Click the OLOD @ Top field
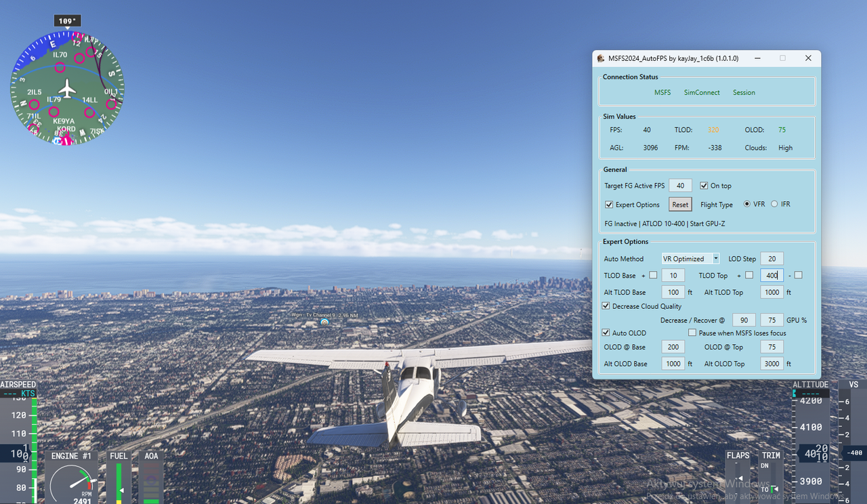The width and height of the screenshot is (867, 504). click(x=771, y=347)
